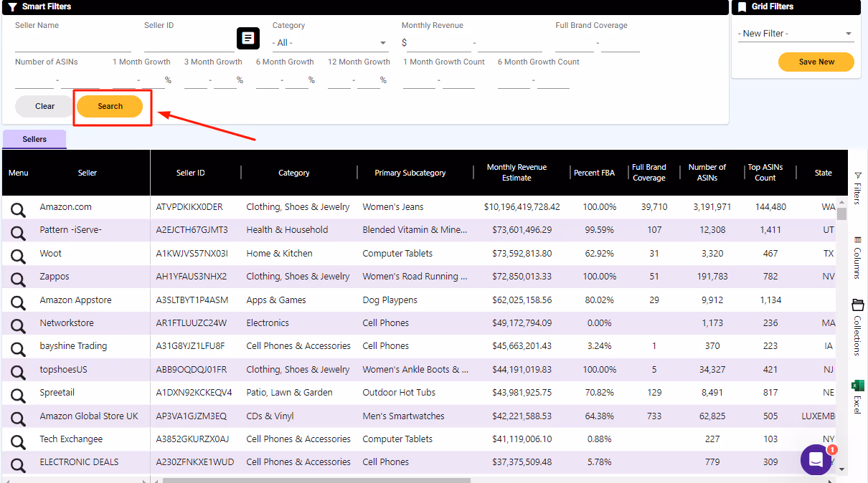Click seller ID ATVPDKIKX0DER cell
868x483 pixels.
click(x=189, y=207)
